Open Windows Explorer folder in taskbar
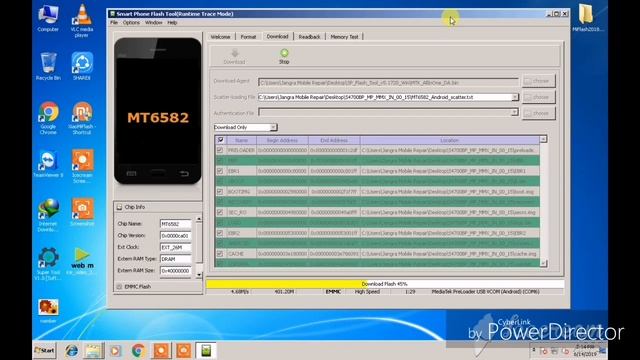 tap(93, 350)
